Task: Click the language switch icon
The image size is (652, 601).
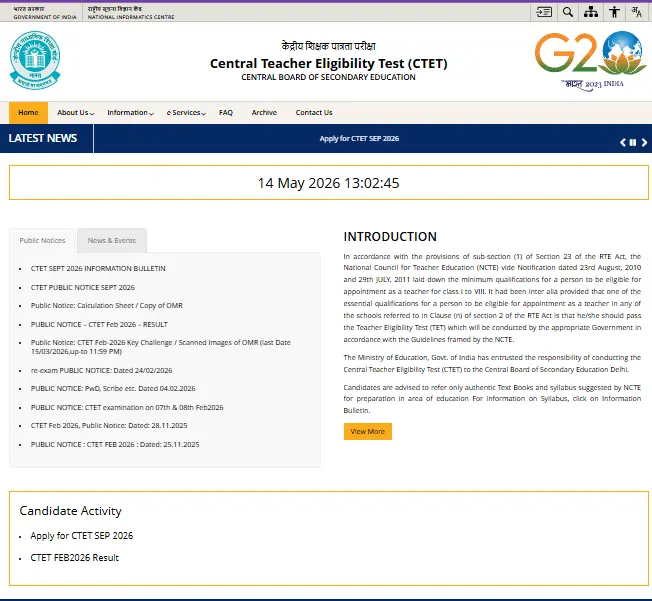Action: [x=637, y=12]
